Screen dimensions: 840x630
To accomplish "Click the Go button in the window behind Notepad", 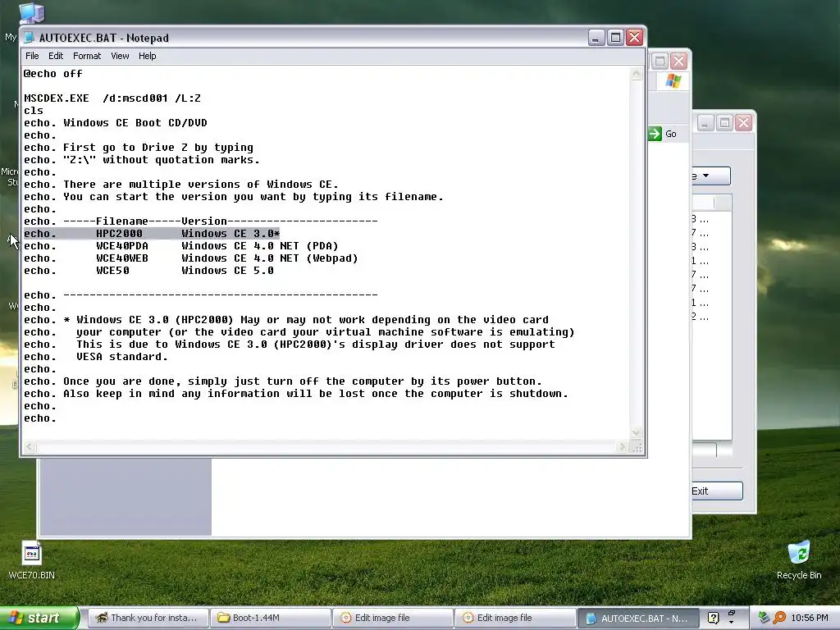I will (x=663, y=134).
